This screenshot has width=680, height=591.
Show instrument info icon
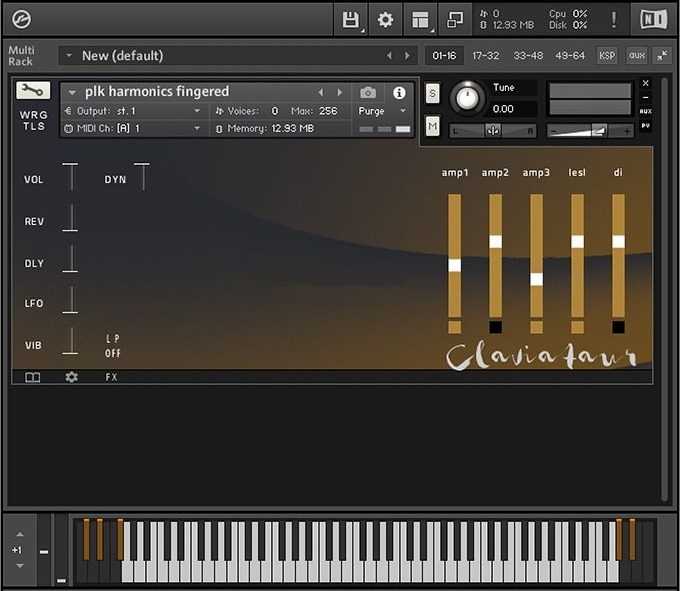pos(399,92)
